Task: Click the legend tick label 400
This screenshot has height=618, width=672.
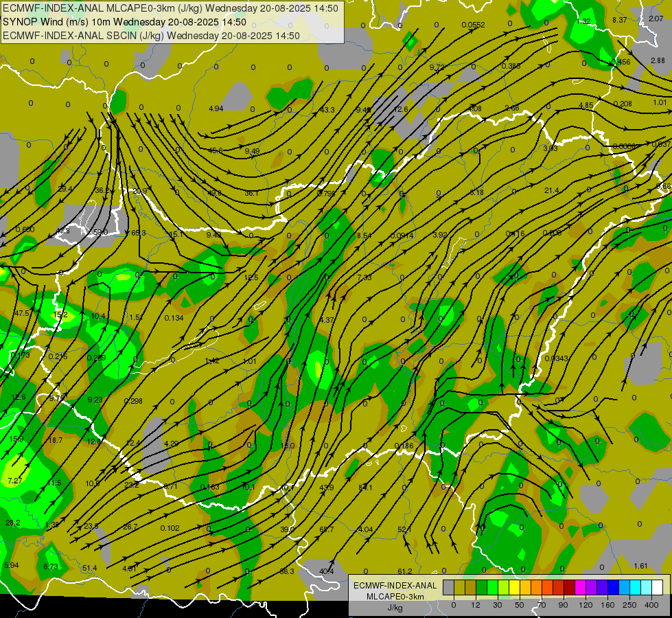Action: [x=651, y=605]
